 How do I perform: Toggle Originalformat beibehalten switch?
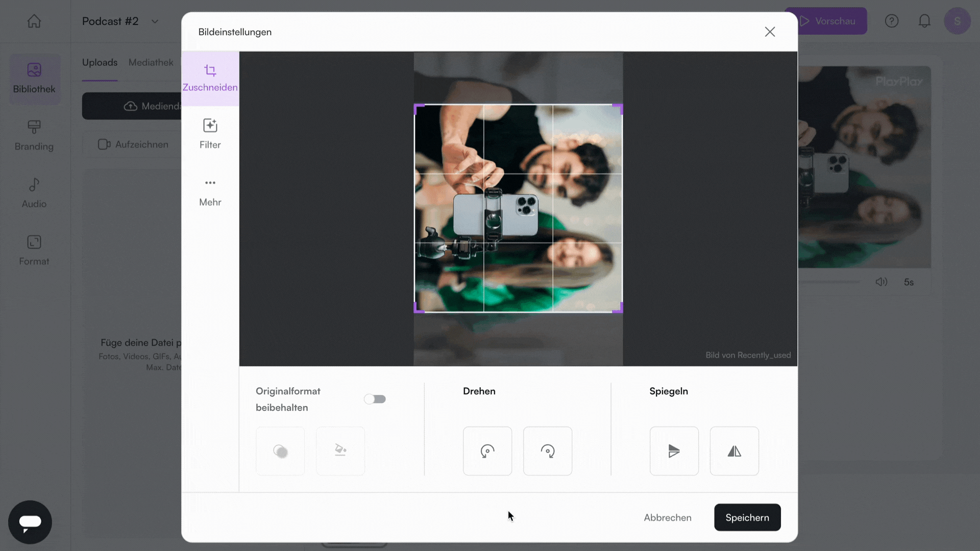(375, 399)
